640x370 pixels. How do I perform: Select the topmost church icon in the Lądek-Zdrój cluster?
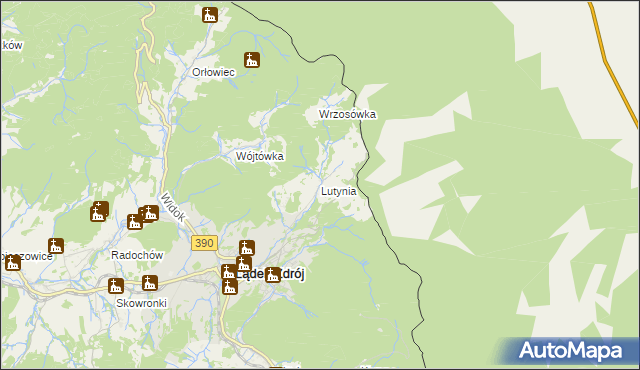pyautogui.click(x=247, y=248)
